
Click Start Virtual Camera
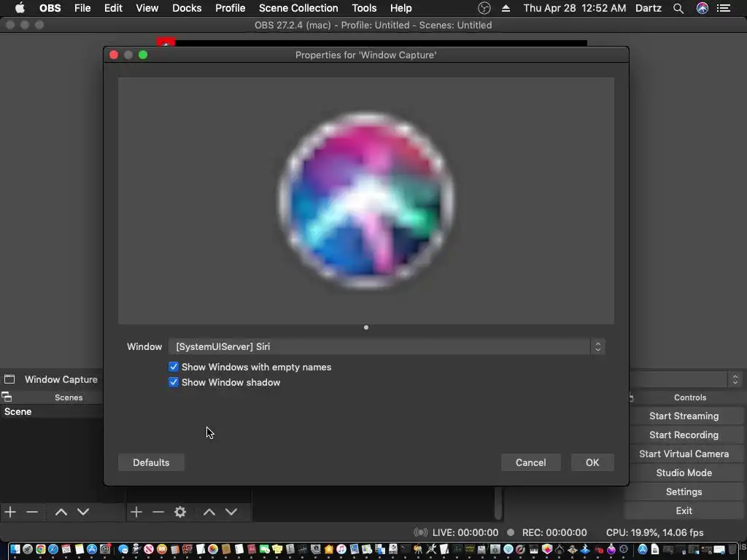coord(684,454)
